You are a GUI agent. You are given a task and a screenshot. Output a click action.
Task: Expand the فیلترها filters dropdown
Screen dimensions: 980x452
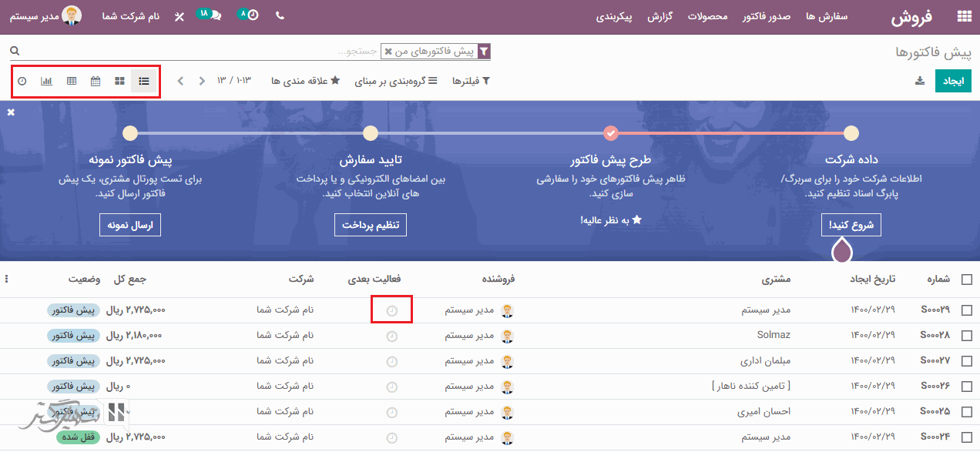[470, 81]
